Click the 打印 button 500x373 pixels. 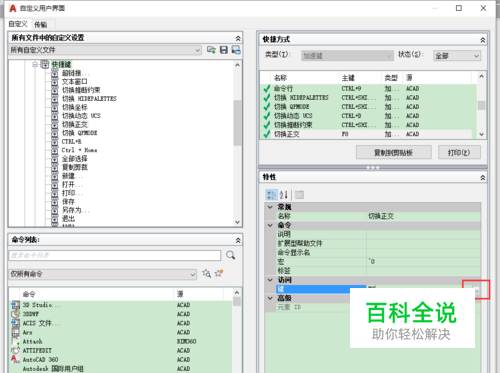[x=459, y=153]
